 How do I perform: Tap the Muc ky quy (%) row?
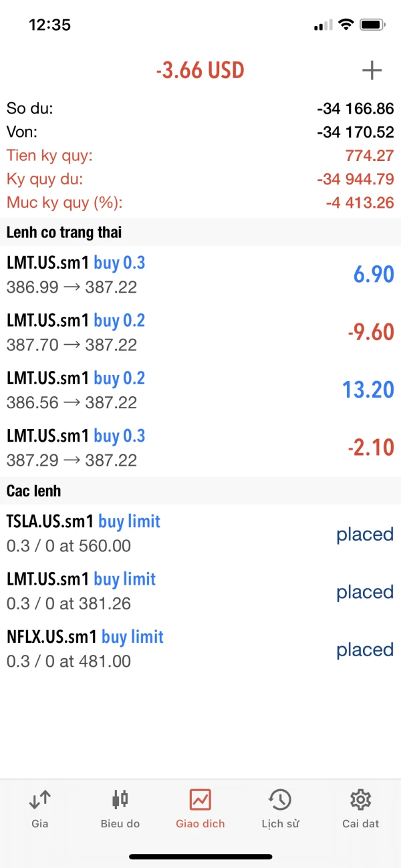coord(200,202)
